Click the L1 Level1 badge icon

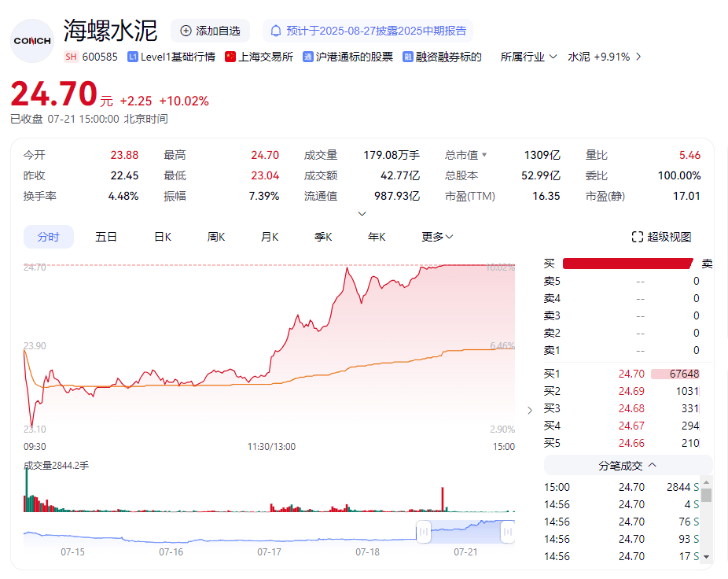coord(133,57)
